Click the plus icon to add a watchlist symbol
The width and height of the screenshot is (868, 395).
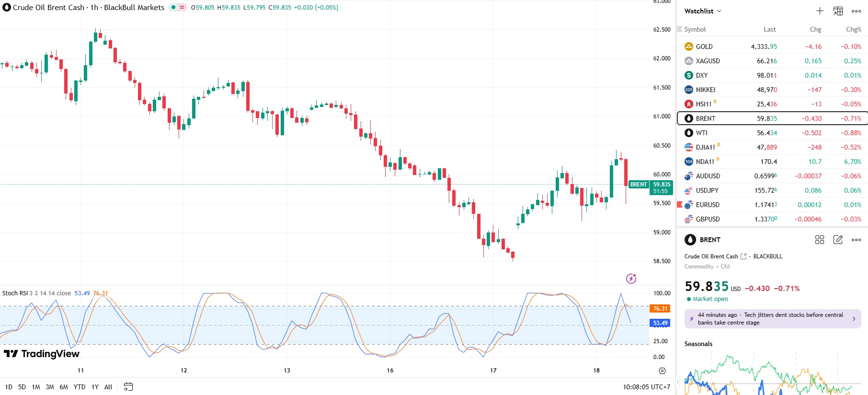click(820, 11)
